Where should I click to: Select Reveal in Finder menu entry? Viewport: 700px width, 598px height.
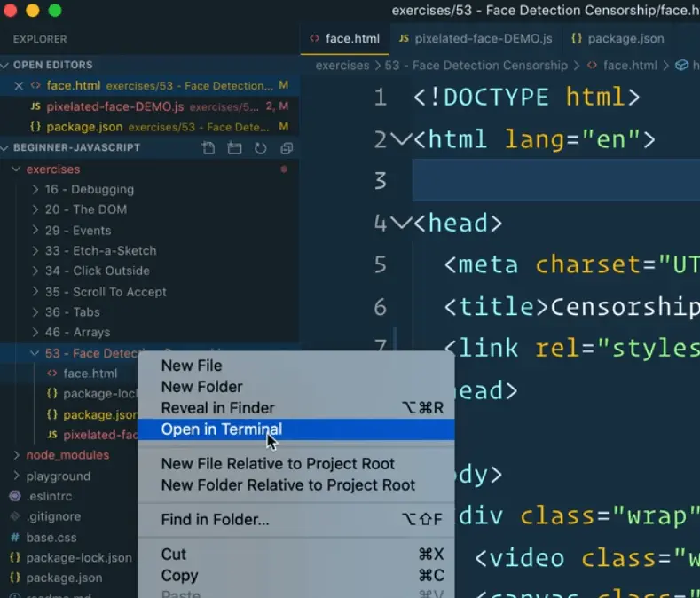[x=217, y=408]
